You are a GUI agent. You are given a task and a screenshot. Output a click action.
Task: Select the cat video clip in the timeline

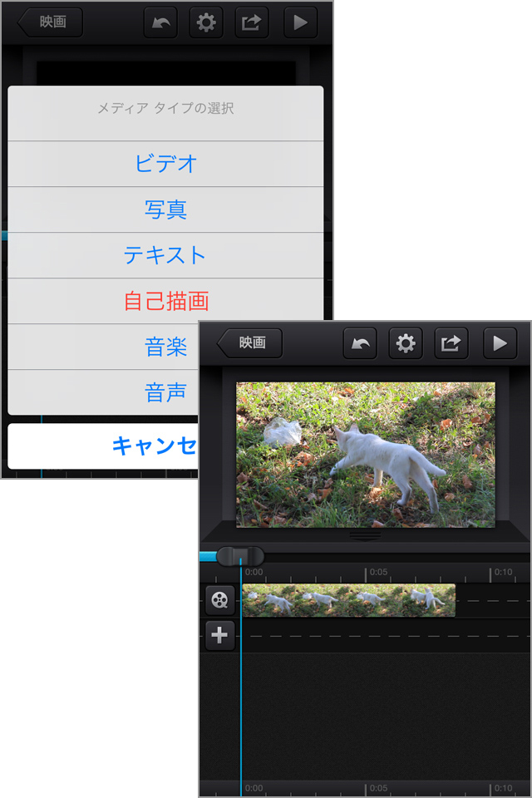click(x=348, y=600)
